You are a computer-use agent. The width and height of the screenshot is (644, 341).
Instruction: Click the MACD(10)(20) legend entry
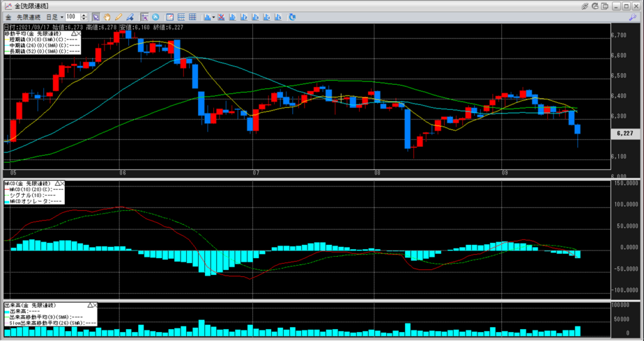pos(34,189)
